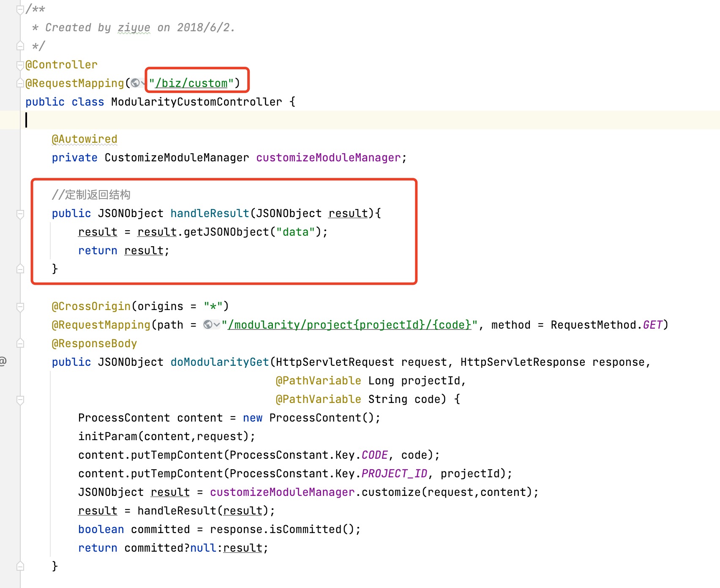Click the fold marker beside class-level @RequestMapping
Screen dimensions: 720x588
[x=20, y=83]
